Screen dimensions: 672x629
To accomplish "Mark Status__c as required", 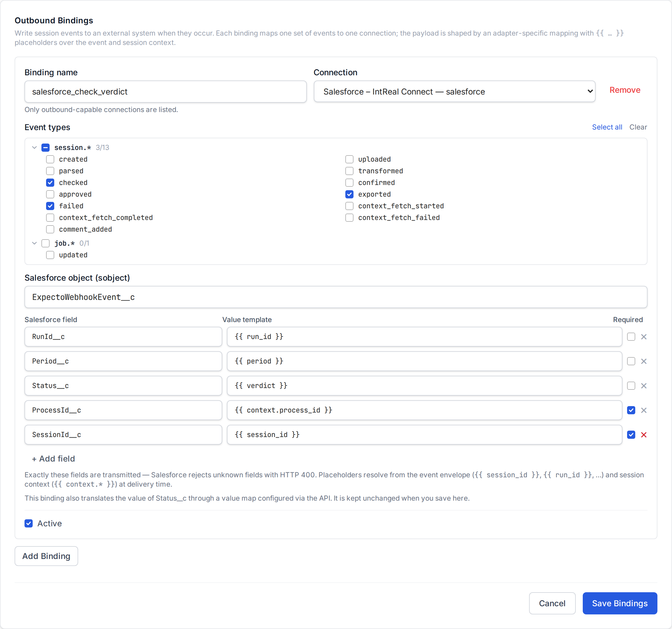I will pyautogui.click(x=631, y=386).
